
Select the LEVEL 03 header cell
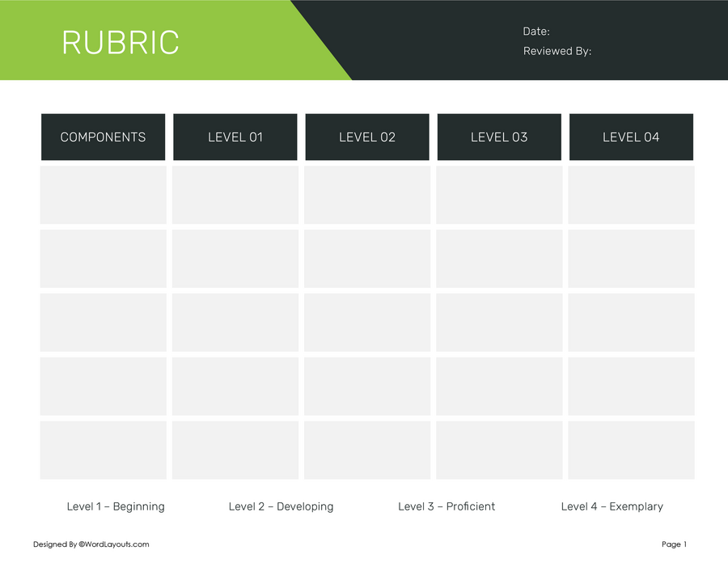499,137
